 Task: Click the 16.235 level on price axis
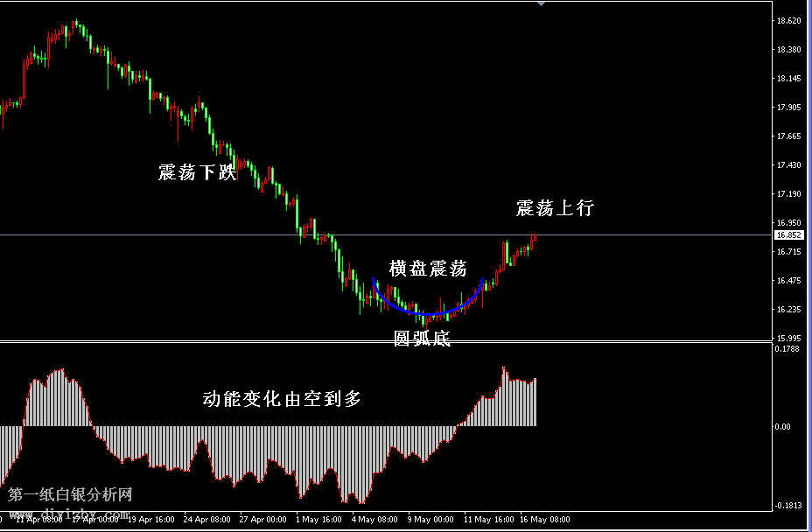click(x=789, y=310)
